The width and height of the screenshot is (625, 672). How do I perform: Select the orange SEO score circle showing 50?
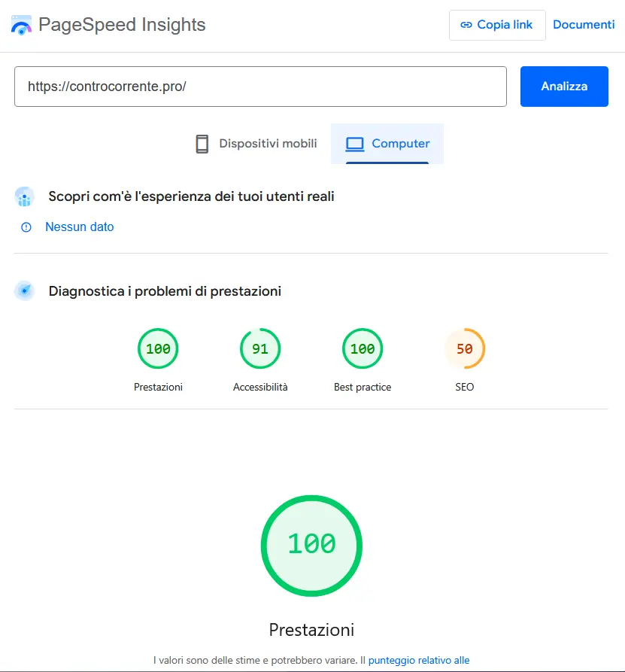tap(465, 348)
